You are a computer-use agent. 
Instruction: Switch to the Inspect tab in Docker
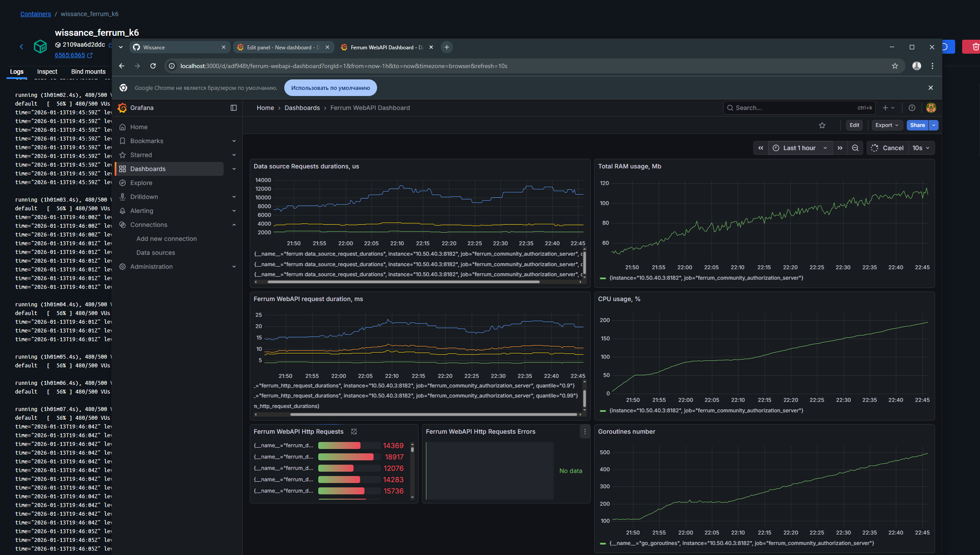tap(47, 72)
